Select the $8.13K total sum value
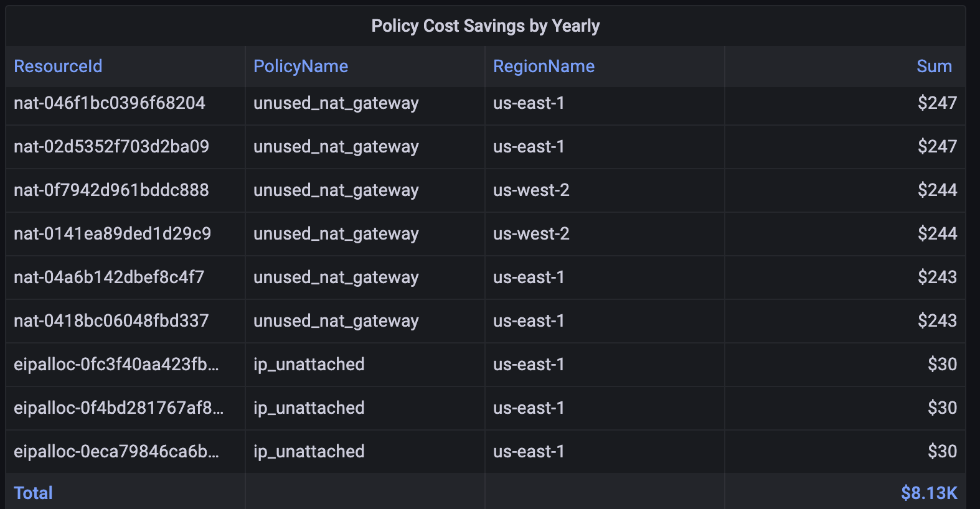Viewport: 980px width, 509px height. click(928, 493)
